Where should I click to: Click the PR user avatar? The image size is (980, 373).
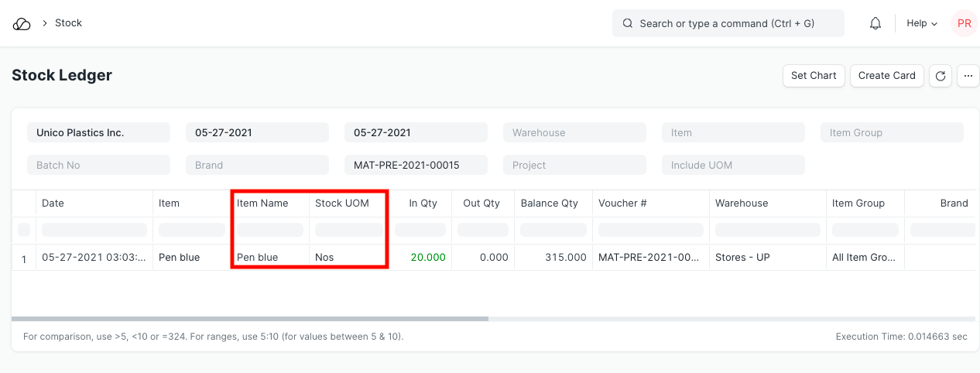[x=964, y=23]
